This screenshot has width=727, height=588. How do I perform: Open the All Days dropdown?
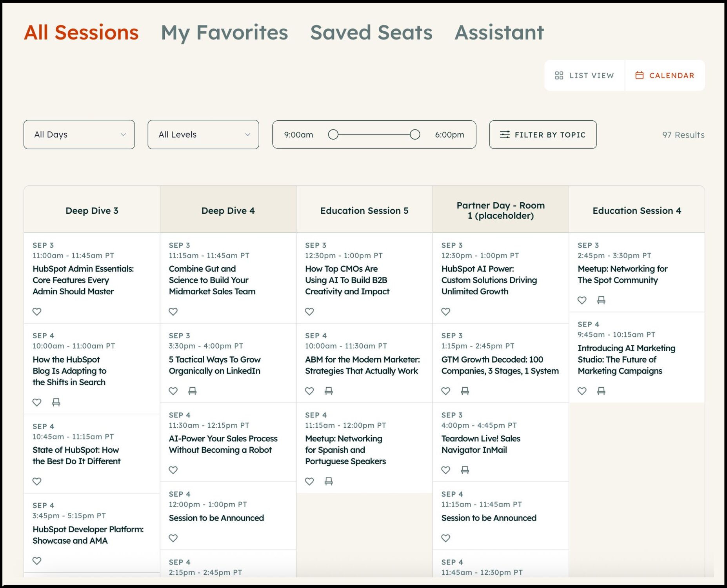[x=79, y=134]
